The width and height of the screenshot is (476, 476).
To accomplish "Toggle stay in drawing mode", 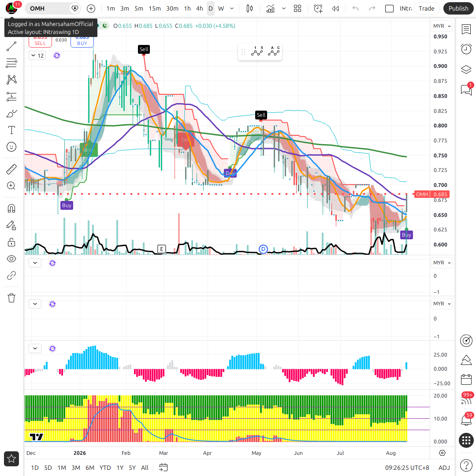I will tap(11, 225).
